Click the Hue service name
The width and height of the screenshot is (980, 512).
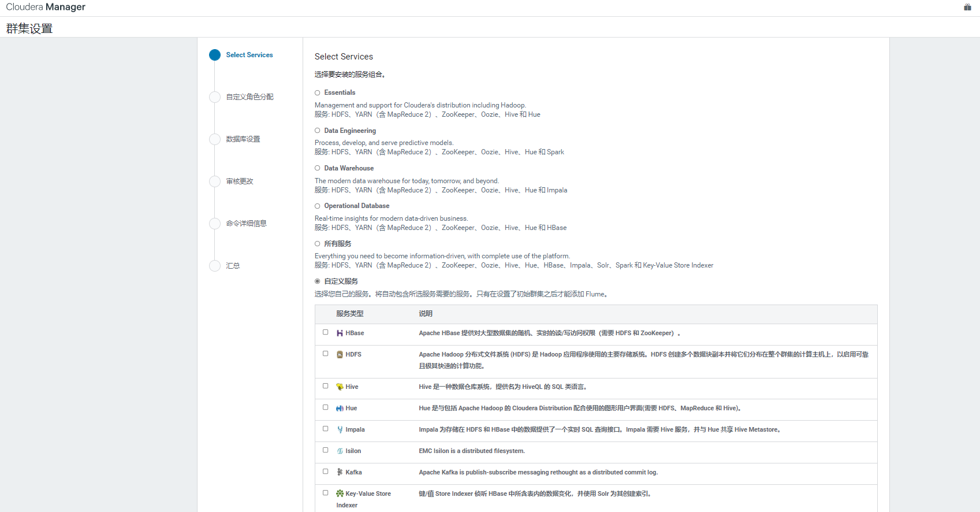pos(351,409)
